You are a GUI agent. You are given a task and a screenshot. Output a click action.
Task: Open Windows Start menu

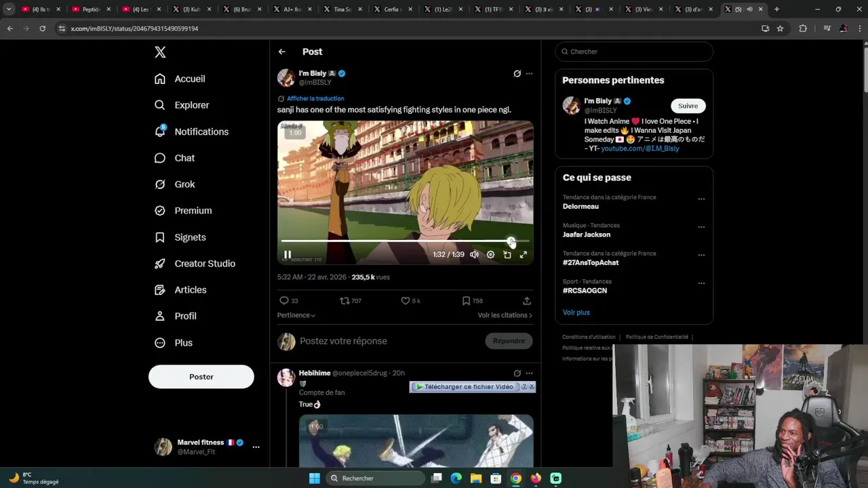click(315, 478)
